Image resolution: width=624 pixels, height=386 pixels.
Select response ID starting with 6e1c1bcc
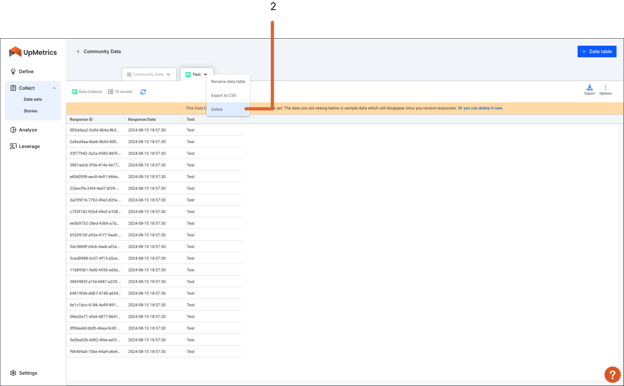tap(94, 305)
